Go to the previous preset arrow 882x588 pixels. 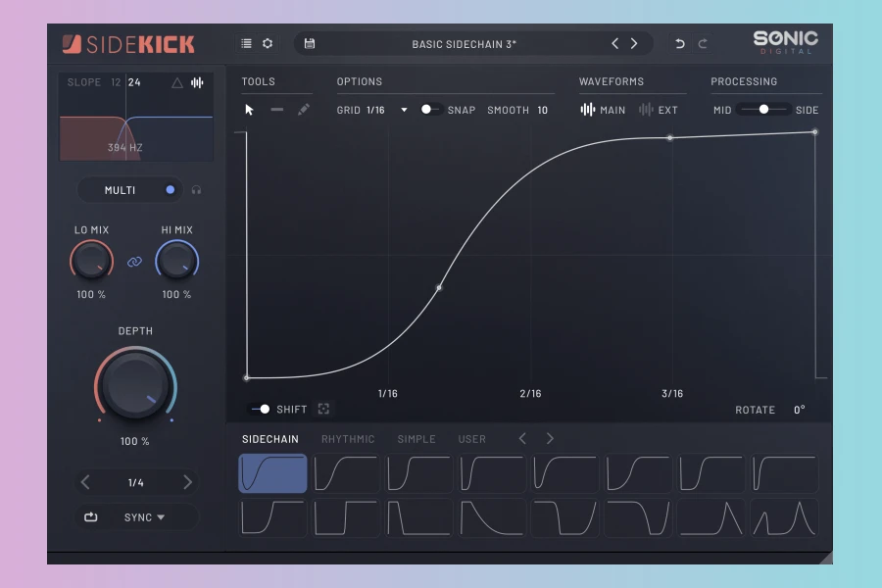pyautogui.click(x=614, y=43)
